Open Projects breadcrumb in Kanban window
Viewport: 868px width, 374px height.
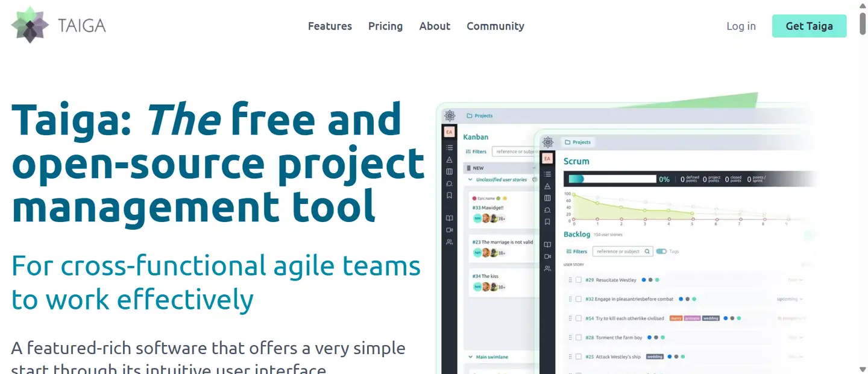pos(480,116)
